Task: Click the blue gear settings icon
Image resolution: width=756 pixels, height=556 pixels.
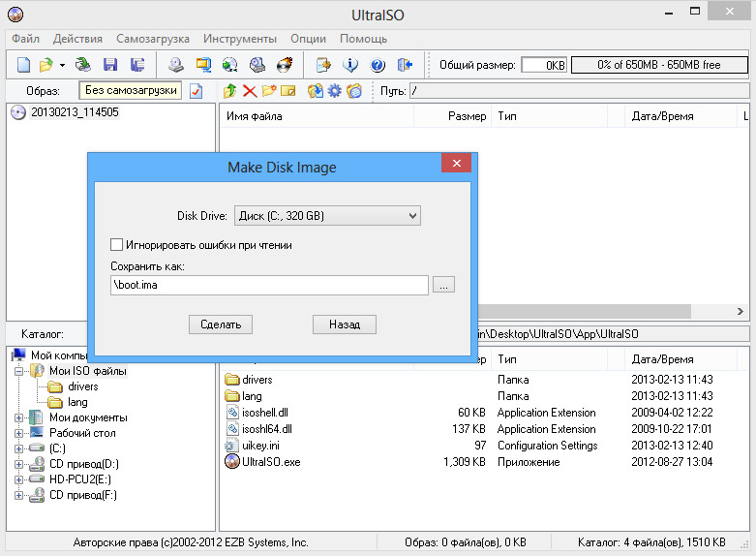Action: (335, 91)
